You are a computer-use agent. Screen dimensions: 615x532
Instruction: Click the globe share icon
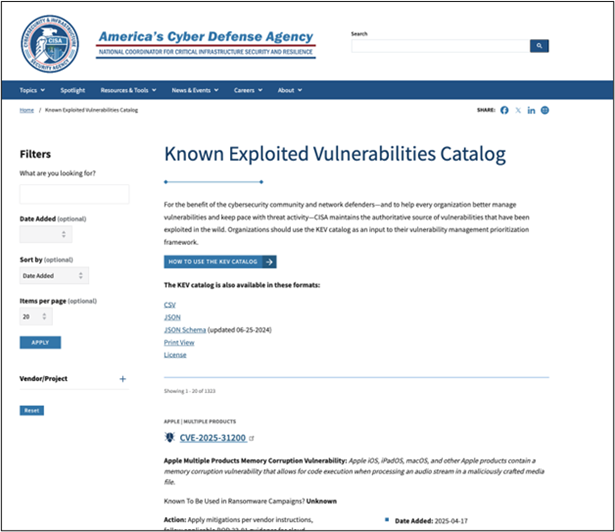(x=545, y=110)
